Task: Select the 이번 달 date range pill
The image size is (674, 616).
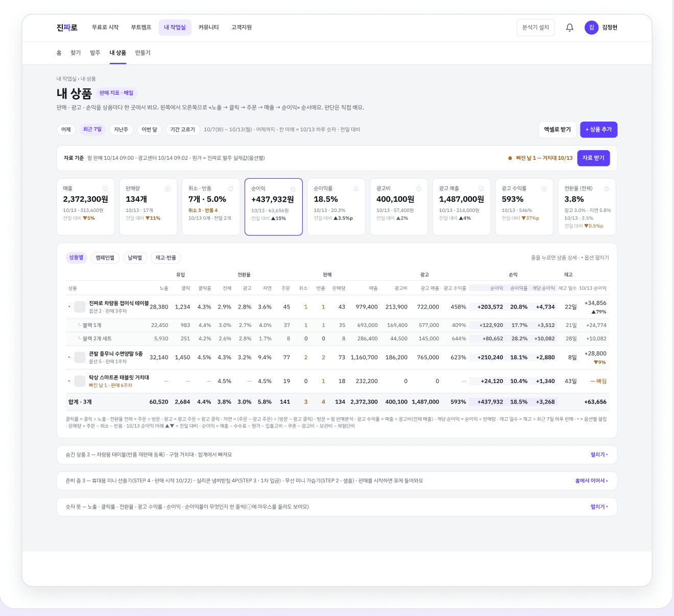Action: click(150, 130)
